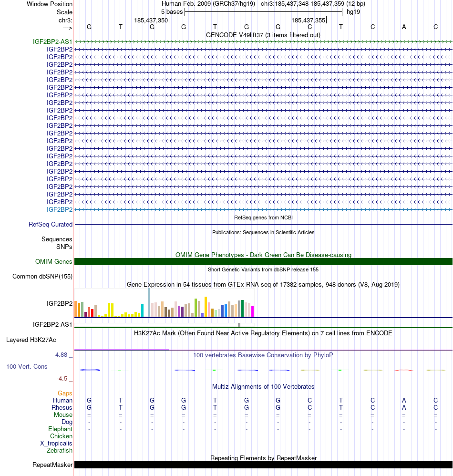Click the dark green OMIM Genes bar

pos(263,261)
